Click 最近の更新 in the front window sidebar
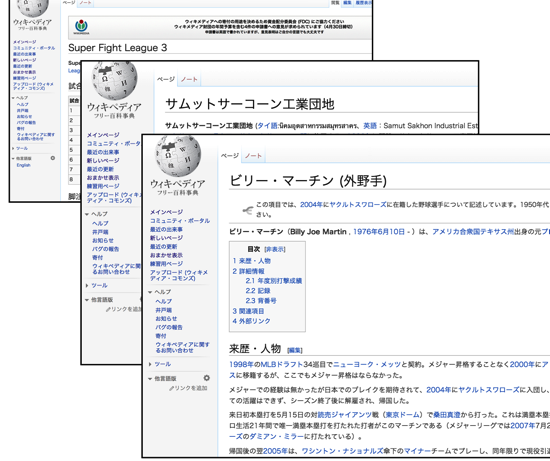The height and width of the screenshot is (461, 550). 163,247
